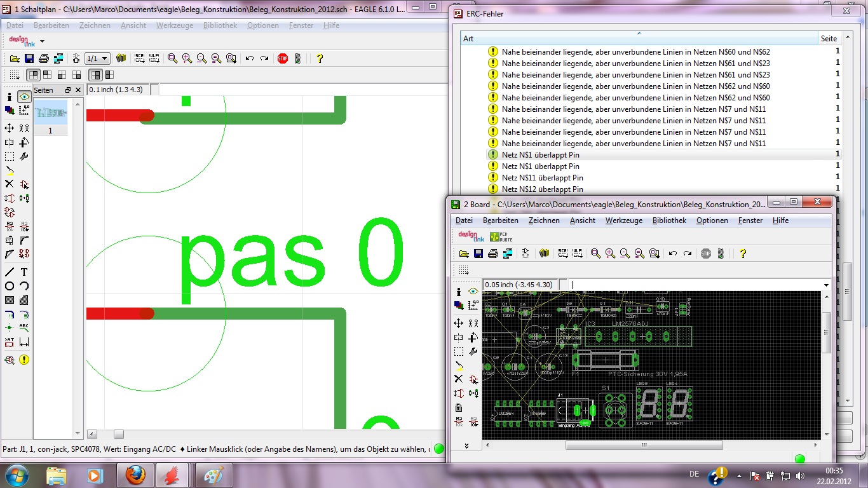The image size is (868, 488).
Task: Select the highlighted 'Netz N$1 überlappt Pin' error
Action: click(x=540, y=154)
